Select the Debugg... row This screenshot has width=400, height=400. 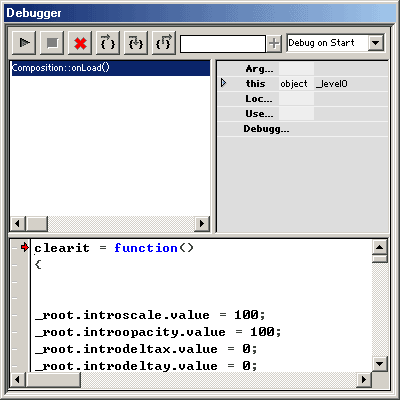click(x=303, y=129)
